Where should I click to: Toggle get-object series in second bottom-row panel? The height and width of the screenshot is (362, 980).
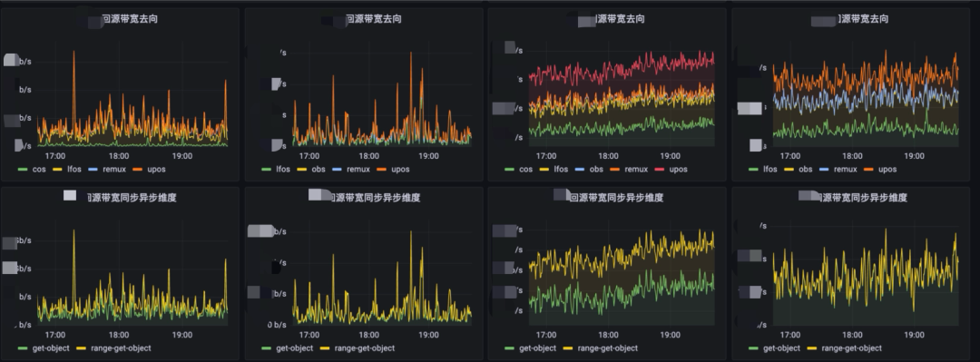pyautogui.click(x=294, y=348)
